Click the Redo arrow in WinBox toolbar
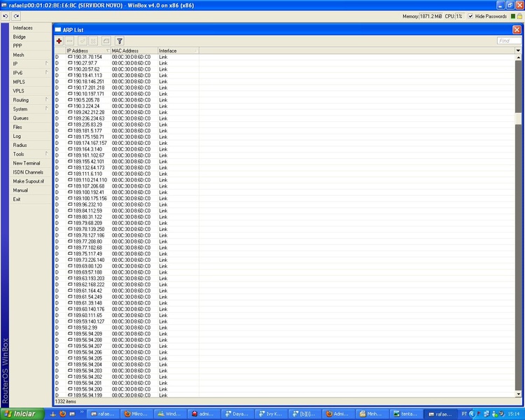 coord(16,16)
